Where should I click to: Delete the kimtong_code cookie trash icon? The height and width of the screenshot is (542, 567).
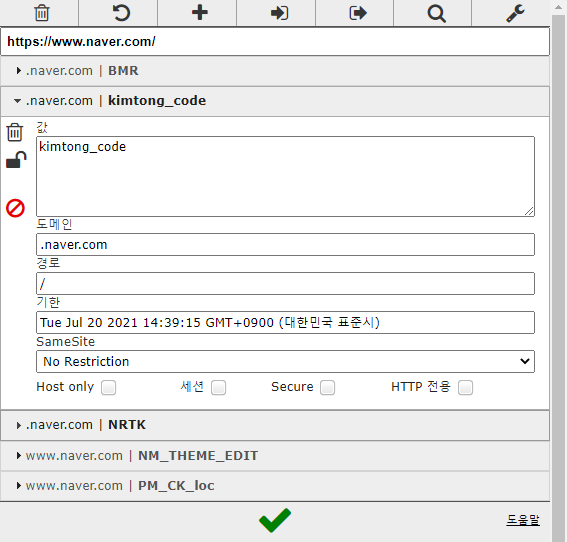click(x=15, y=132)
